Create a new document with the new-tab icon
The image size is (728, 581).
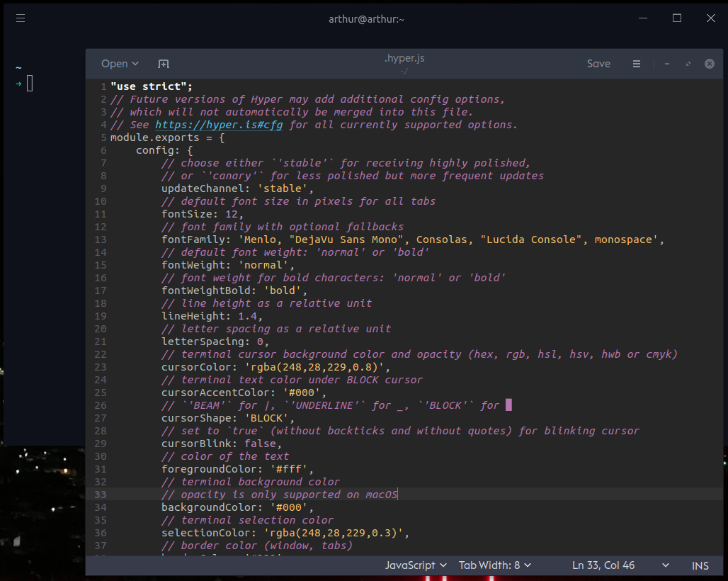164,64
